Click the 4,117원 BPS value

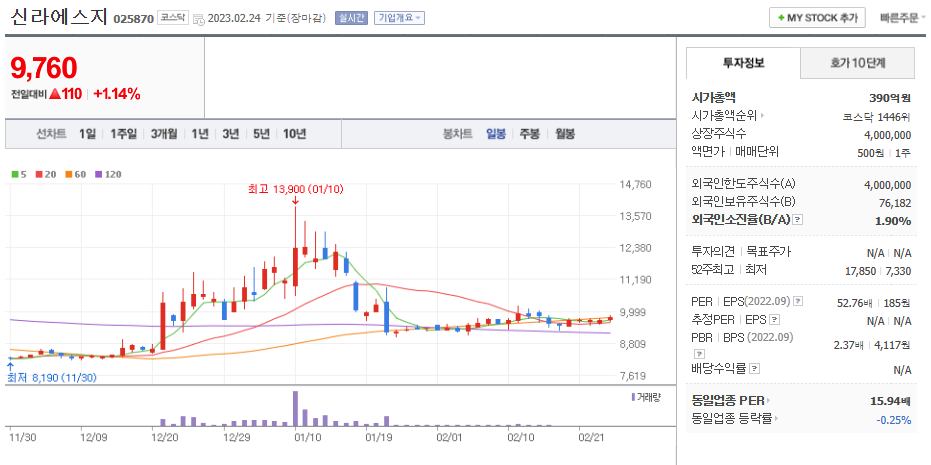(x=894, y=344)
